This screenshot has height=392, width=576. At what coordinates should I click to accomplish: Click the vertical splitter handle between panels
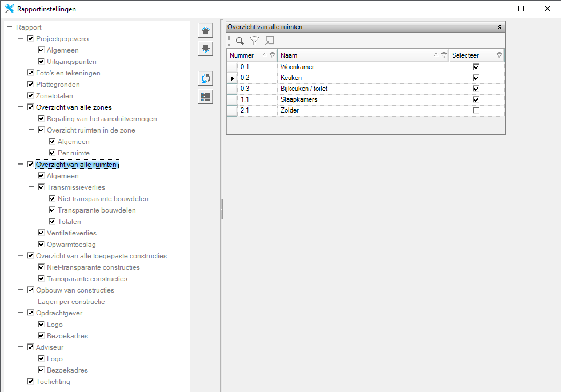(x=222, y=209)
